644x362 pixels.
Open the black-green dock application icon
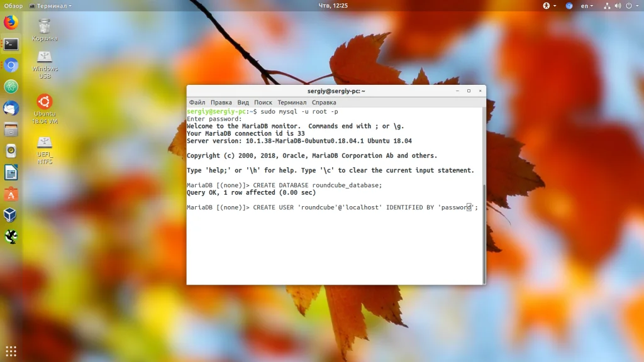pos(11,236)
